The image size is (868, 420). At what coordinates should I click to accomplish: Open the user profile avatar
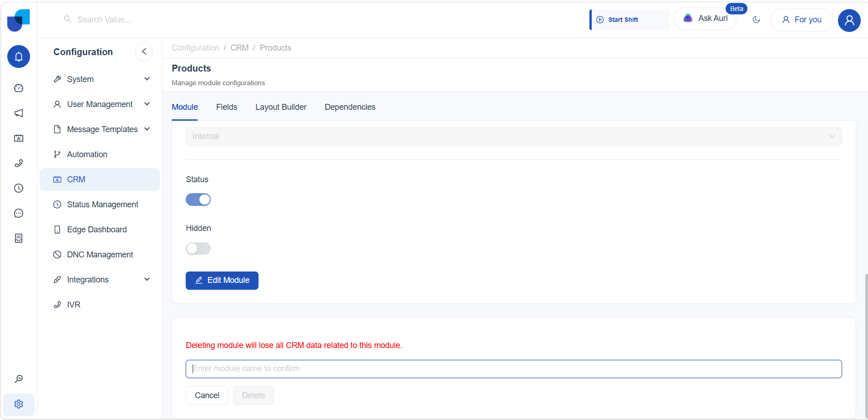(849, 20)
